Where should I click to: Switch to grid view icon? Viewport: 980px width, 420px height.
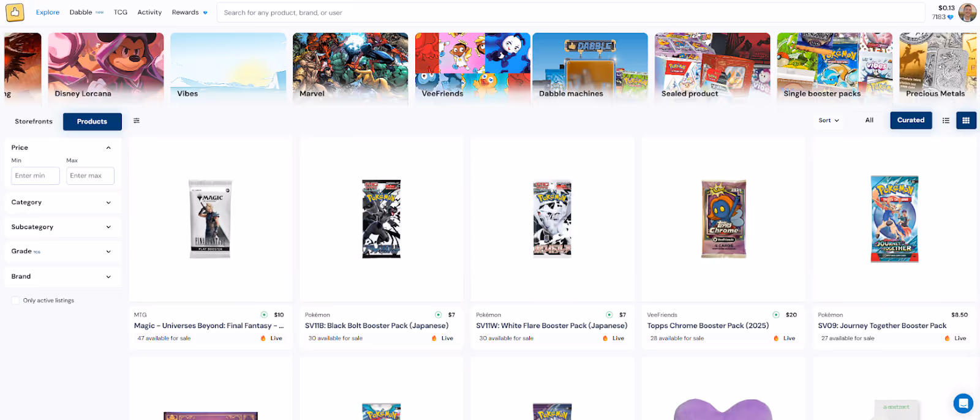[966, 121]
